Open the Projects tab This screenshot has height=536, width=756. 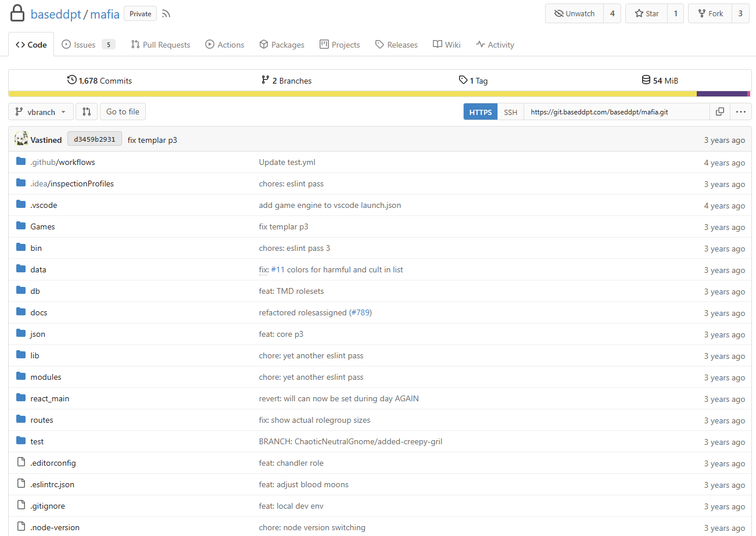click(339, 45)
